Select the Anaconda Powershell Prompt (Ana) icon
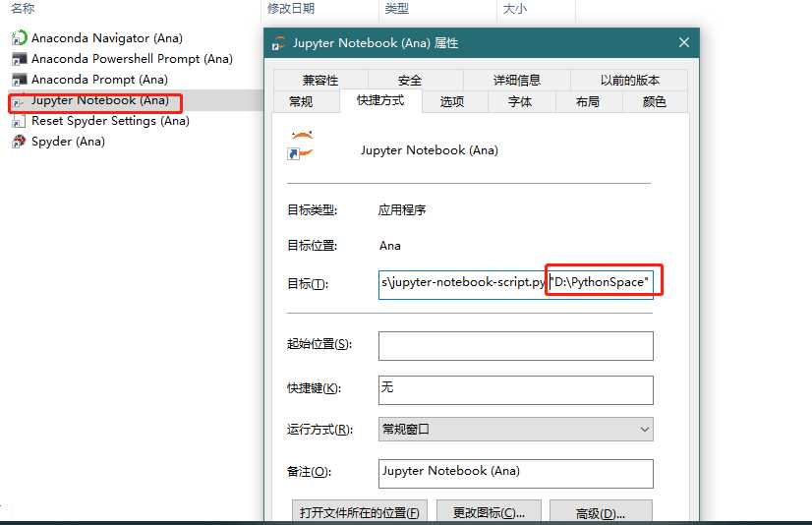The image size is (812, 525). [x=19, y=59]
